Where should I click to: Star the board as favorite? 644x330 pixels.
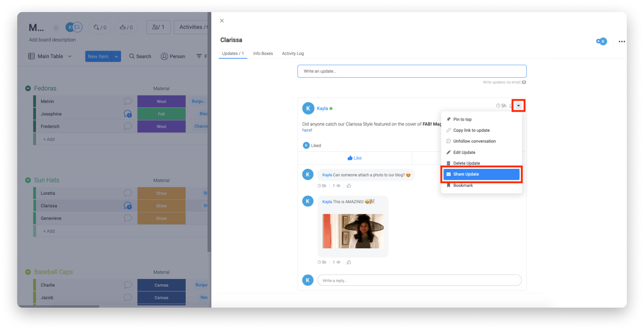(56, 28)
